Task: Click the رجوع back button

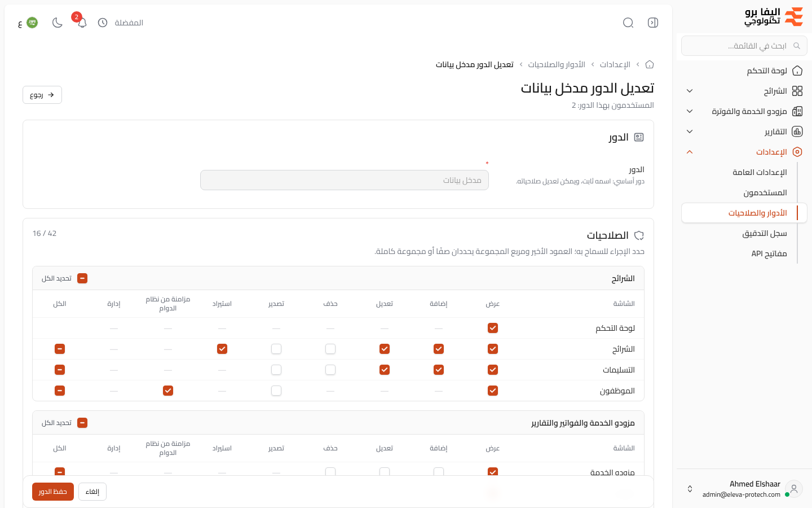Action: point(42,95)
